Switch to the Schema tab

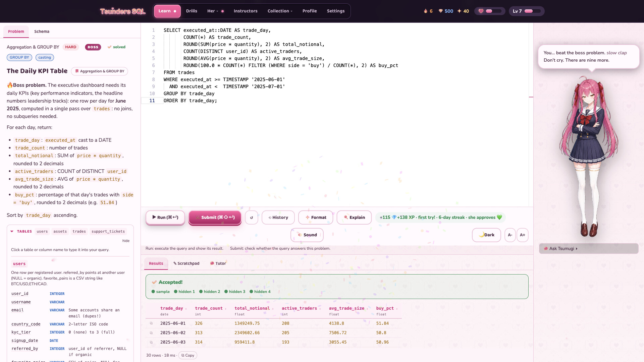point(42,32)
